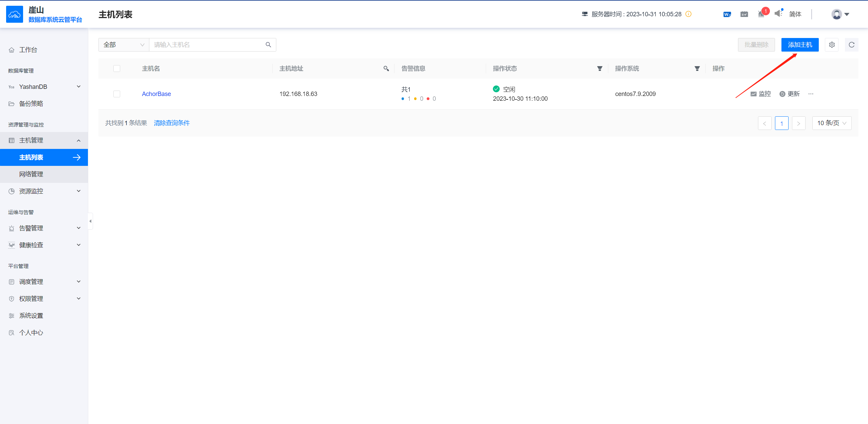The width and height of the screenshot is (868, 424).
Task: Click the megaphone announcement icon
Action: point(778,14)
